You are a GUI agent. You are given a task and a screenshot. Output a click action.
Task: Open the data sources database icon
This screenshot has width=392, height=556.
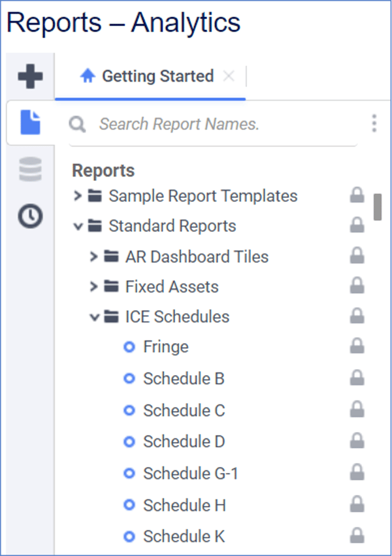(x=30, y=169)
